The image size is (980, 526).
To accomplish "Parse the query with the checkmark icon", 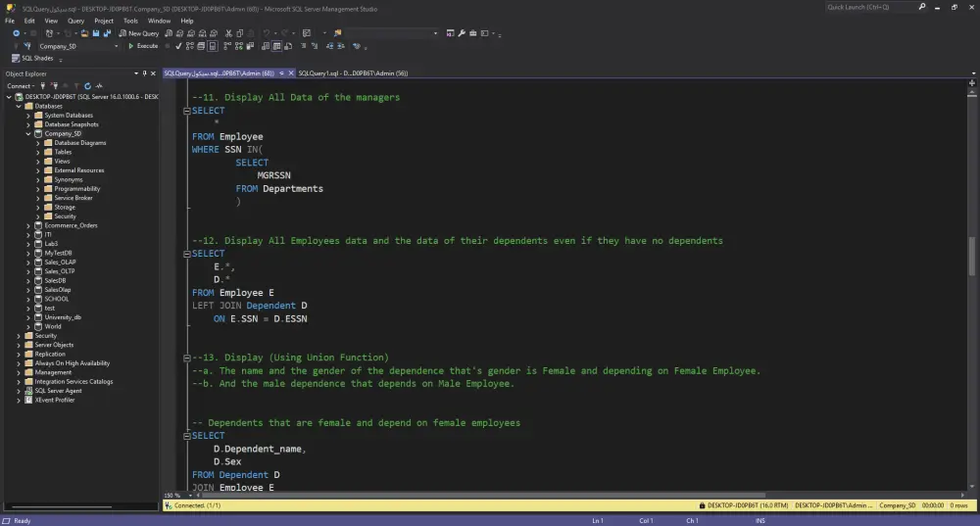I will (178, 46).
